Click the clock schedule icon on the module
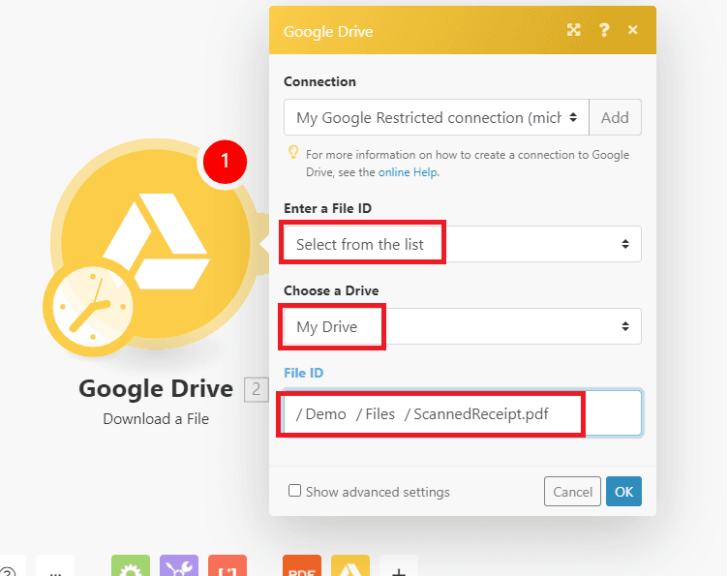Screen dimensions: 728x576 pos(92,307)
